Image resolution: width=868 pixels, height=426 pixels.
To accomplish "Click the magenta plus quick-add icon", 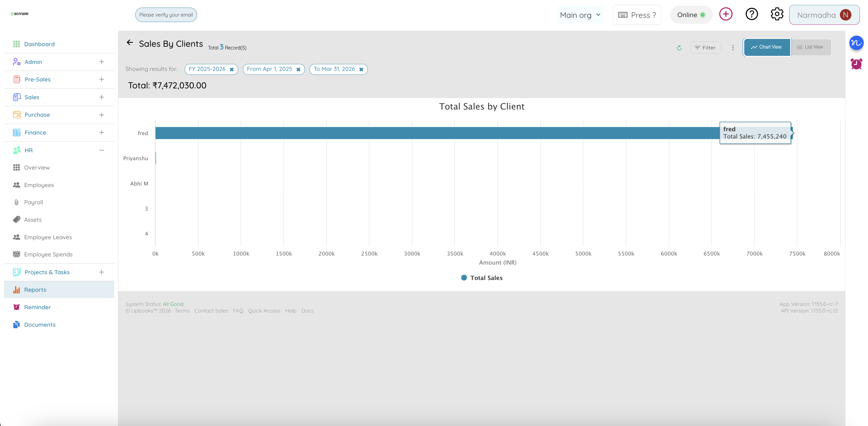I will [x=726, y=14].
